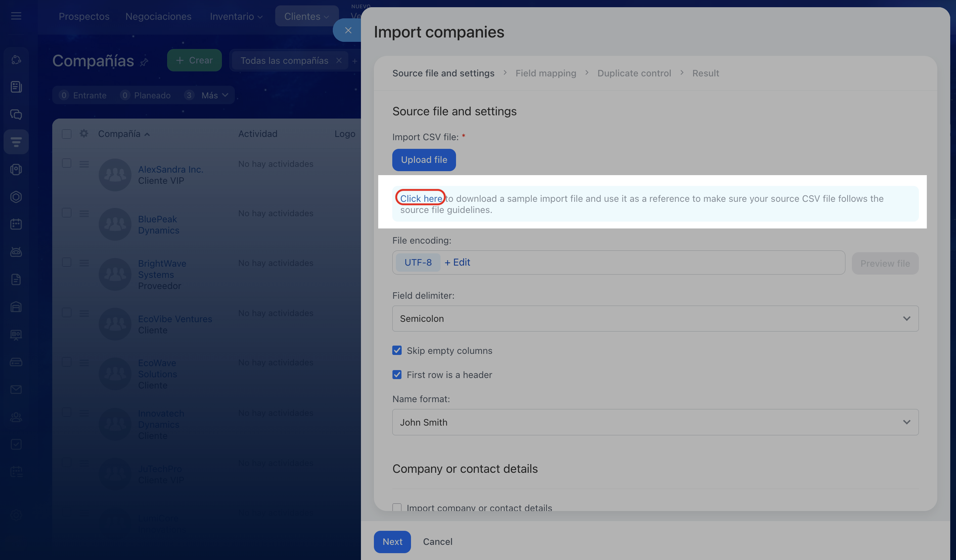Viewport: 956px width, 560px height.
Task: Click the tasks checkmark sidebar icon
Action: pyautogui.click(x=16, y=444)
